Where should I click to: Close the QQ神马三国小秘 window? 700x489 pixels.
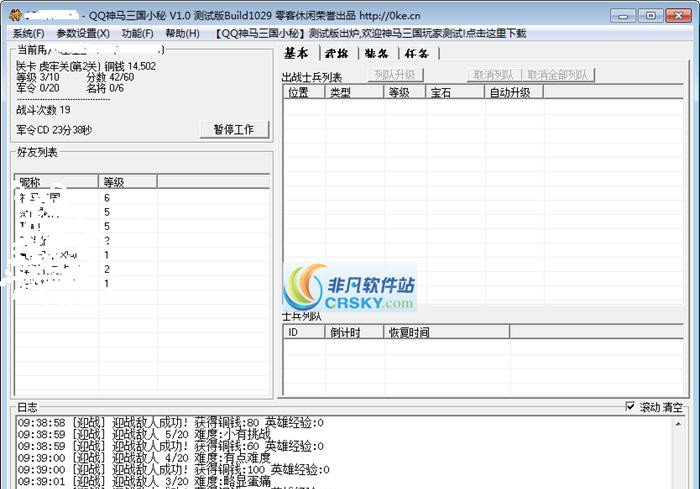point(678,16)
